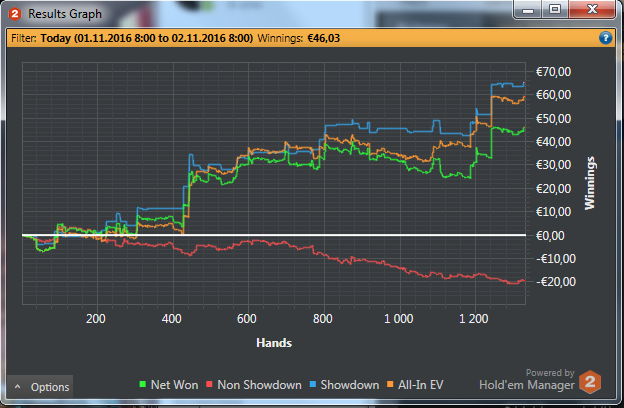This screenshot has width=624, height=408.
Task: Minimize the Results Graph window
Action: click(x=528, y=10)
